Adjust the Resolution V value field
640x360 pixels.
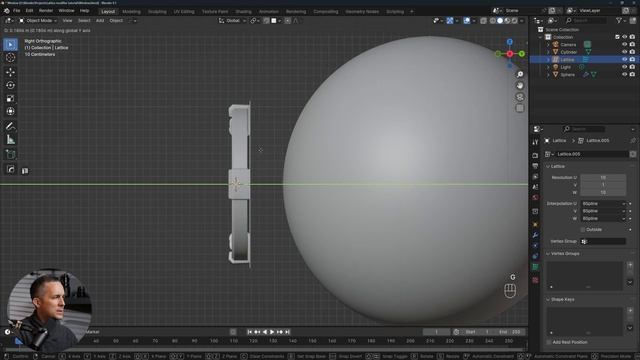(603, 185)
